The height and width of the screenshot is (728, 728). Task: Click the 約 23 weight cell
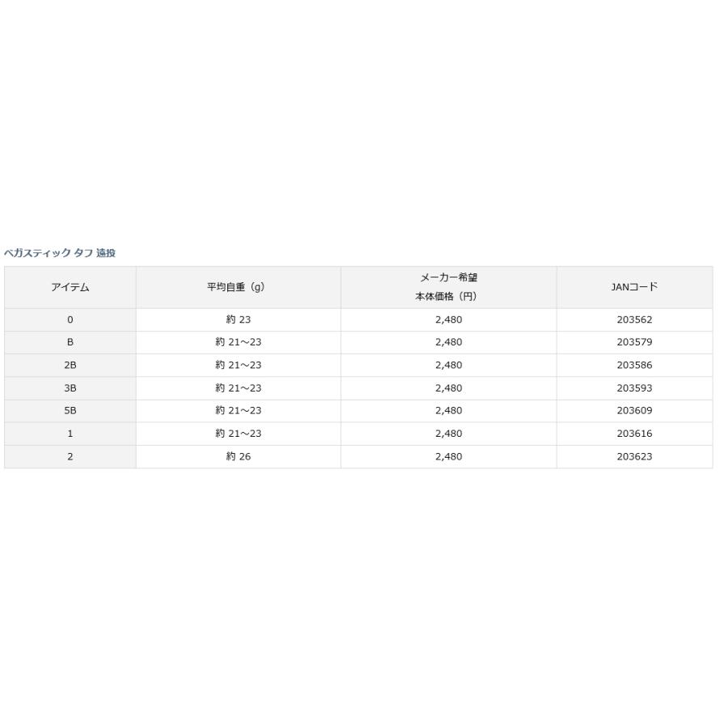click(x=238, y=320)
